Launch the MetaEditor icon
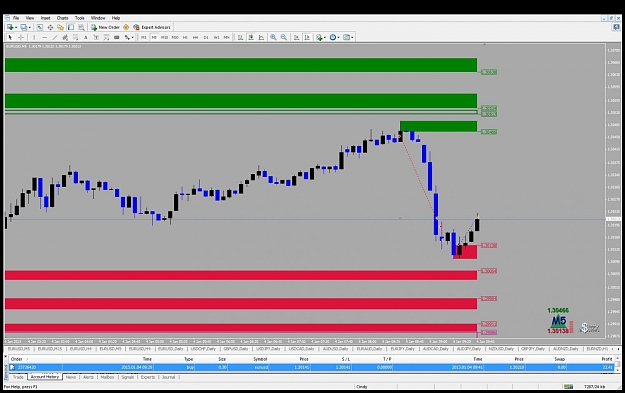Viewport: 625px width, 393px height. coord(126,27)
